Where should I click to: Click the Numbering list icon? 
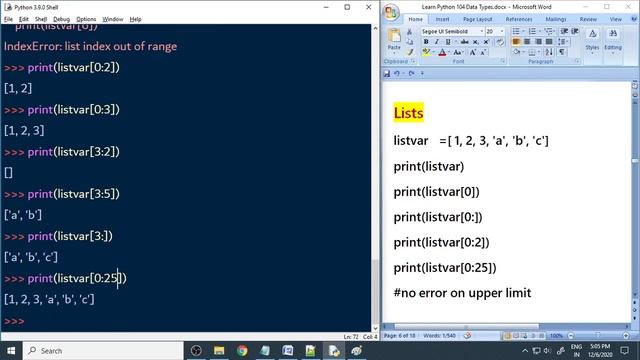click(x=532, y=31)
